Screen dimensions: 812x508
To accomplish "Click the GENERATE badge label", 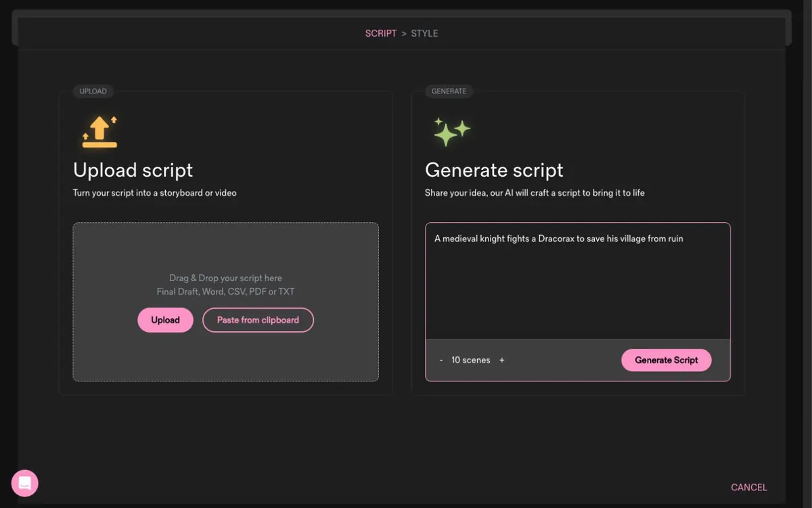I will 449,91.
